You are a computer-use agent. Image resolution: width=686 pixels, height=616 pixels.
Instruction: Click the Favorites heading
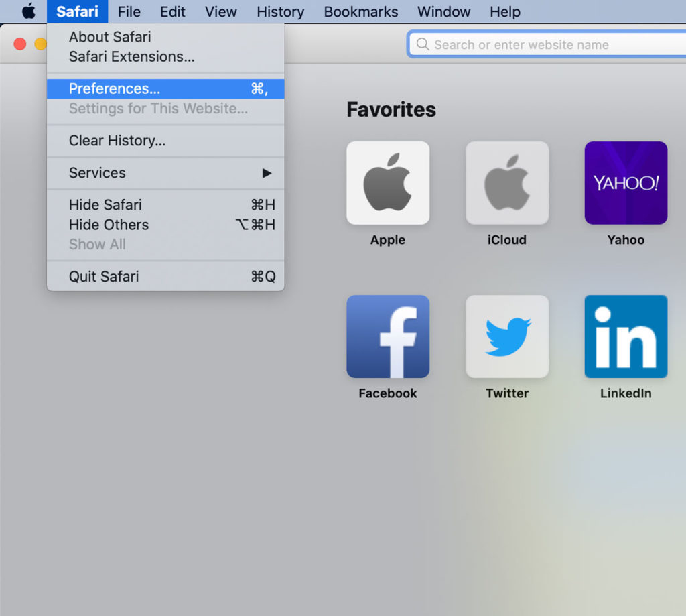pos(391,109)
